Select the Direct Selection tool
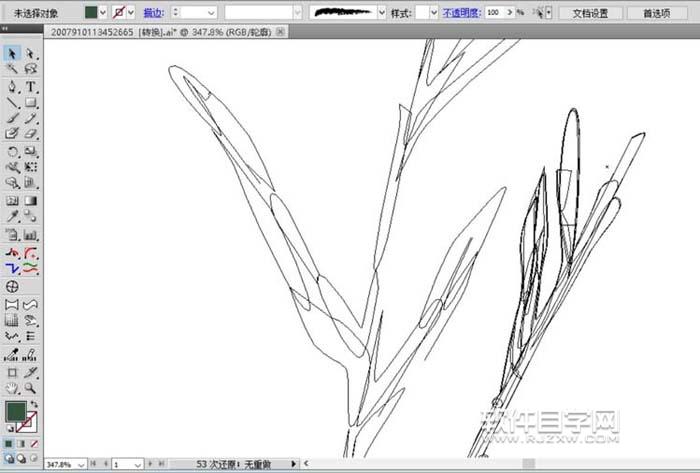The height and width of the screenshot is (473, 700). [x=30, y=54]
